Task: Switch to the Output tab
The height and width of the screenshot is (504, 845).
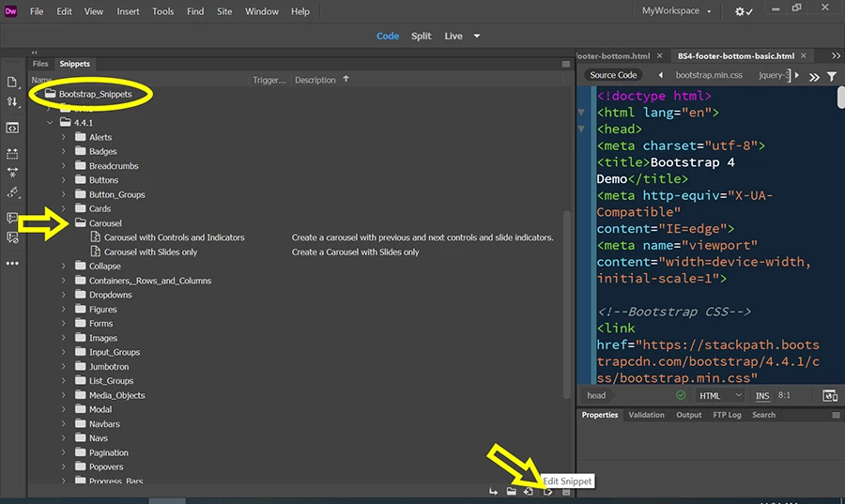Action: pos(689,415)
